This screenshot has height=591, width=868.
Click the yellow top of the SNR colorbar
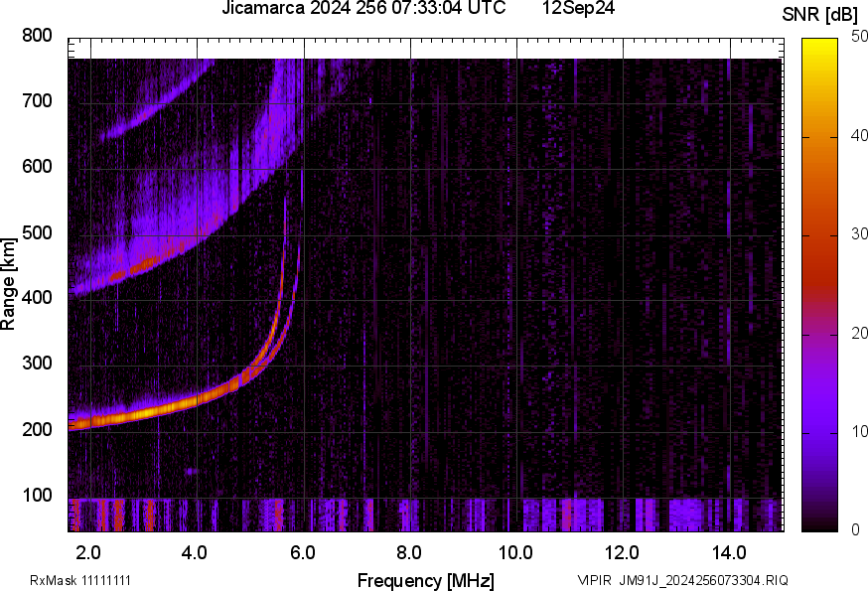[x=820, y=45]
